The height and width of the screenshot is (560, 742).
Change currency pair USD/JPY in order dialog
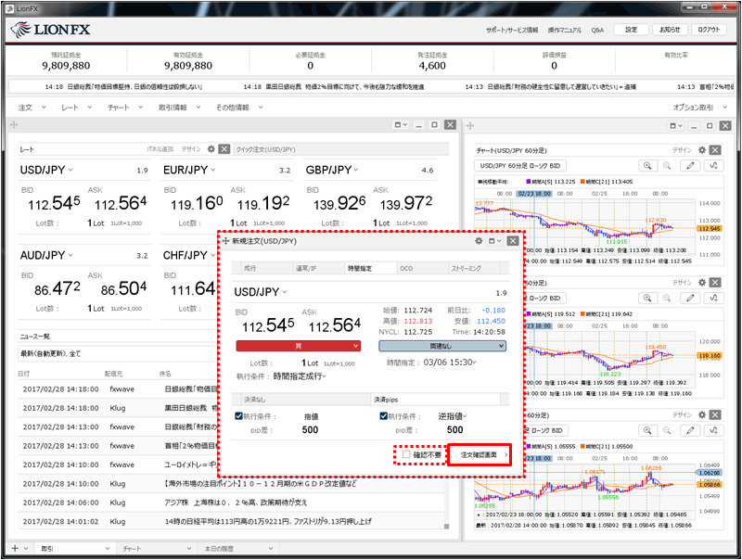click(261, 292)
